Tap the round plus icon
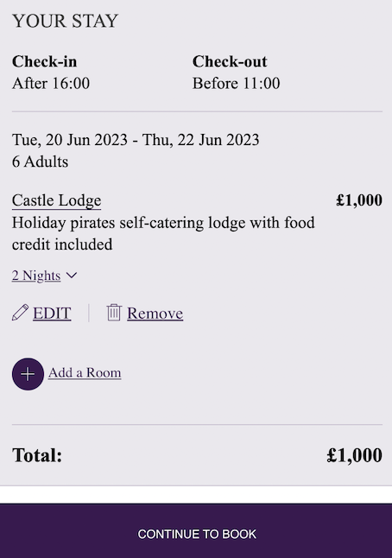The height and width of the screenshot is (558, 392). (x=28, y=374)
